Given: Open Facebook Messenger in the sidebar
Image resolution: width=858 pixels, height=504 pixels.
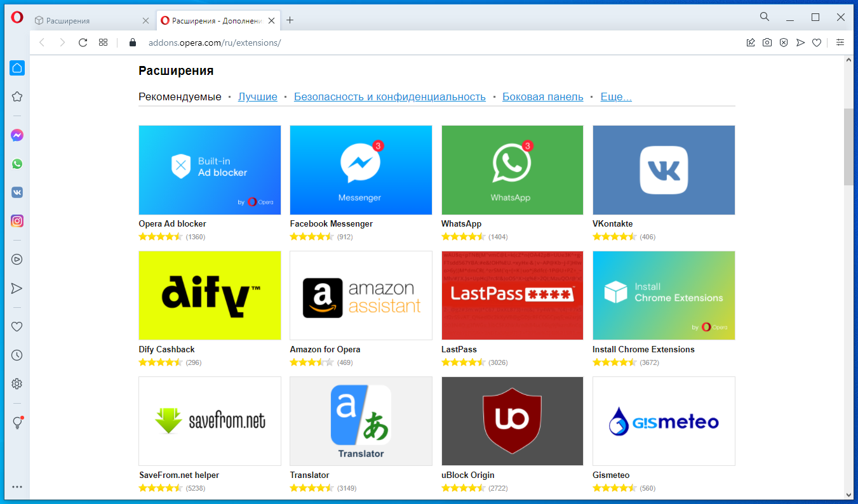Looking at the screenshot, I should tap(17, 135).
